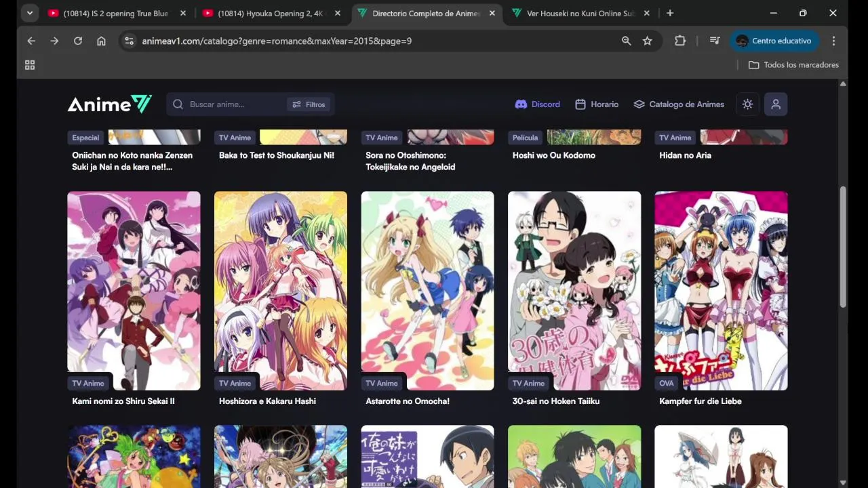This screenshot has height=488, width=868.
Task: Click title Kampfer fur die Liebe
Action: tap(701, 401)
